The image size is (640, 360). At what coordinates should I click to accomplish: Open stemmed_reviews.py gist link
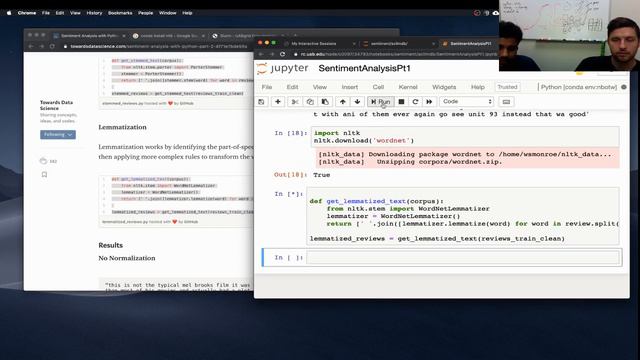[x=122, y=104]
